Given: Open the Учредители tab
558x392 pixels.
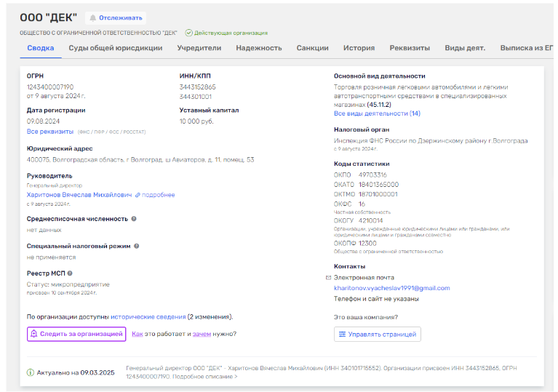Looking at the screenshot, I should tap(199, 48).
